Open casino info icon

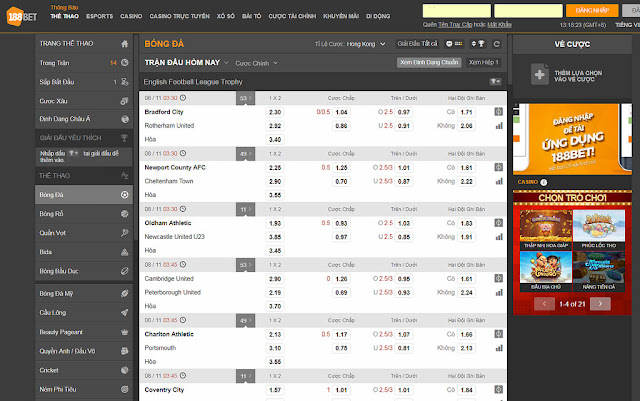[x=544, y=182]
